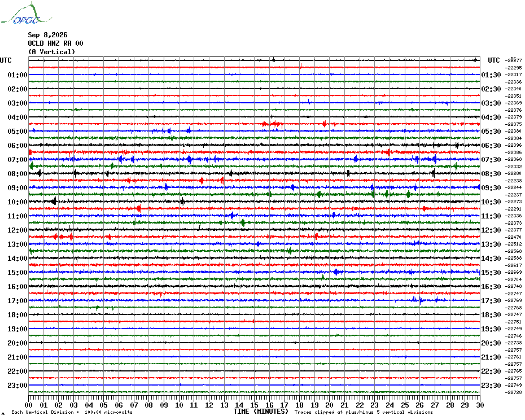The height and width of the screenshot is (420, 525).
Task: Click the (A Vertical) component label
Action: coord(51,52)
